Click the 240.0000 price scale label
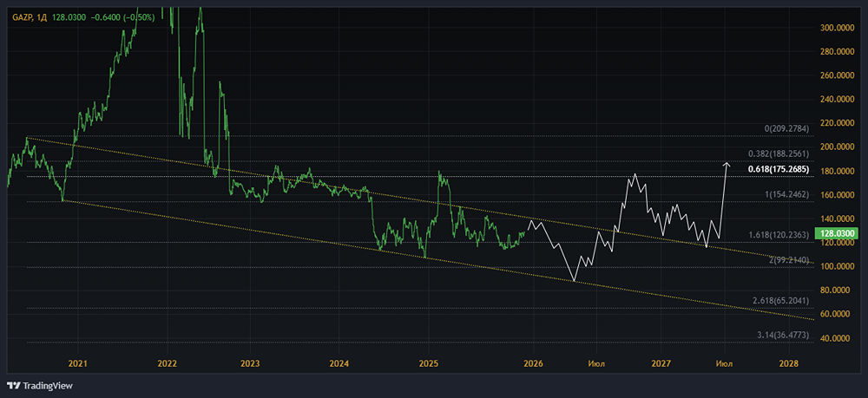Viewport: 868px width, 398px height. tap(838, 100)
